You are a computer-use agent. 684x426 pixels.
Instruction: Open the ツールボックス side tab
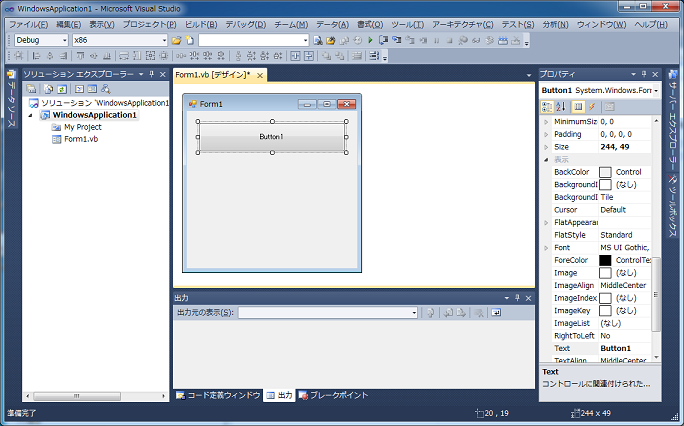tap(673, 205)
